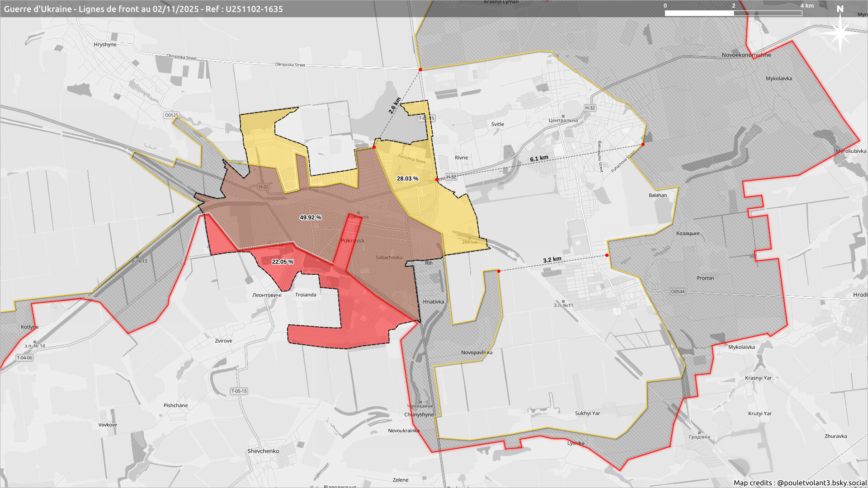The width and height of the screenshot is (868, 488).
Task: Click the 3.2 km distance label
Action: [x=552, y=260]
